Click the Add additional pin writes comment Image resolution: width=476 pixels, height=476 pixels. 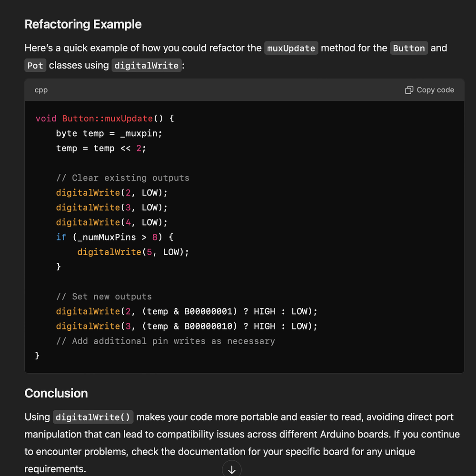click(x=165, y=341)
